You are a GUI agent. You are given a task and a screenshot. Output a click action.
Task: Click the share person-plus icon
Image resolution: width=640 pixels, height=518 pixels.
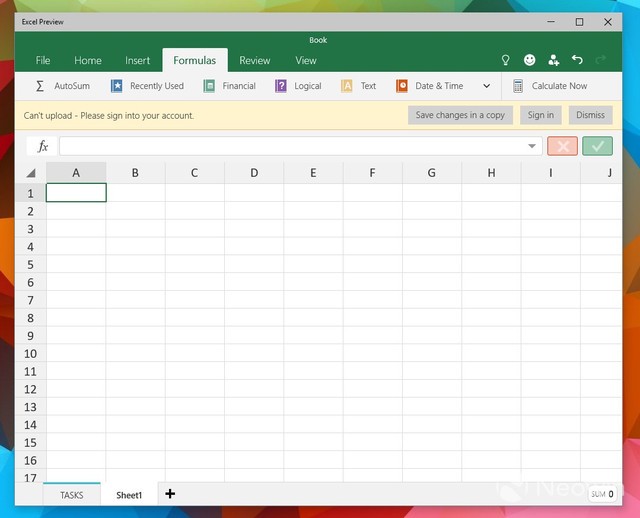coord(553,60)
